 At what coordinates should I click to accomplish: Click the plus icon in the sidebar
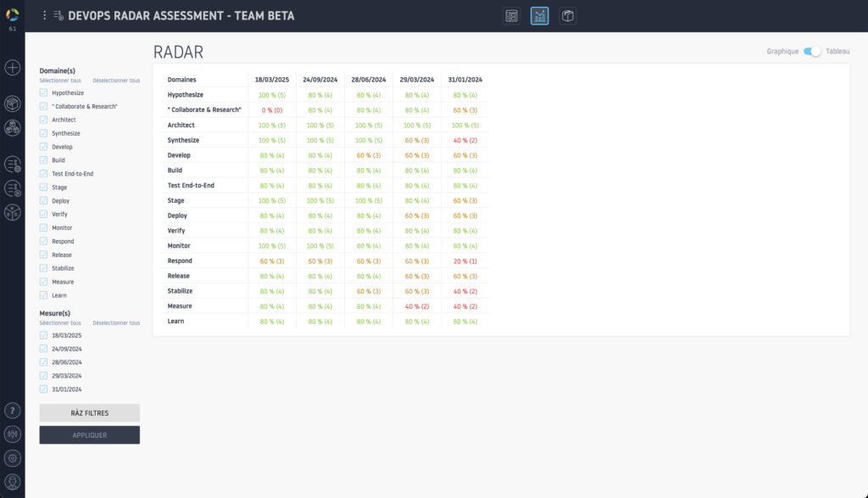tap(12, 68)
